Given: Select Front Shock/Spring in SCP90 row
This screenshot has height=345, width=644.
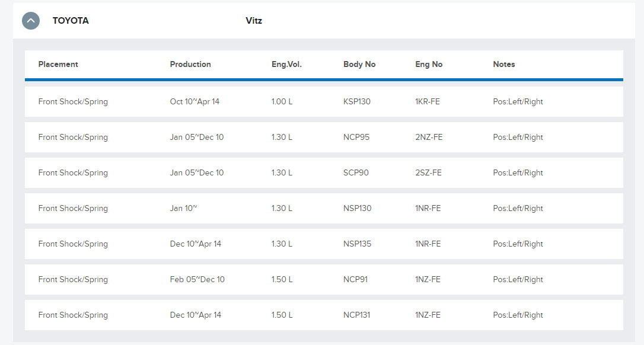Looking at the screenshot, I should [73, 173].
